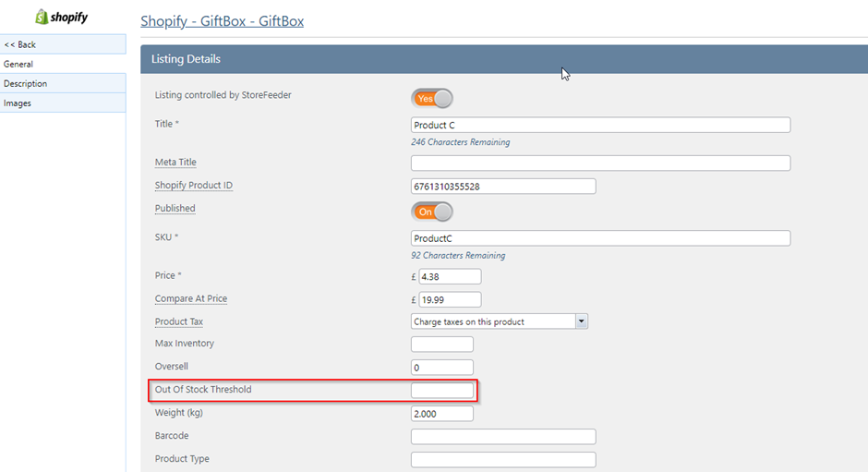Click the Published label link
This screenshot has width=868, height=472.
click(x=175, y=209)
